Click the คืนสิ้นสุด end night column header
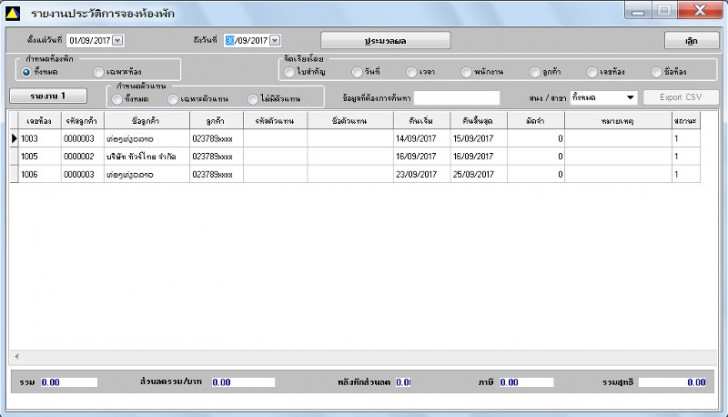 pyautogui.click(x=478, y=121)
